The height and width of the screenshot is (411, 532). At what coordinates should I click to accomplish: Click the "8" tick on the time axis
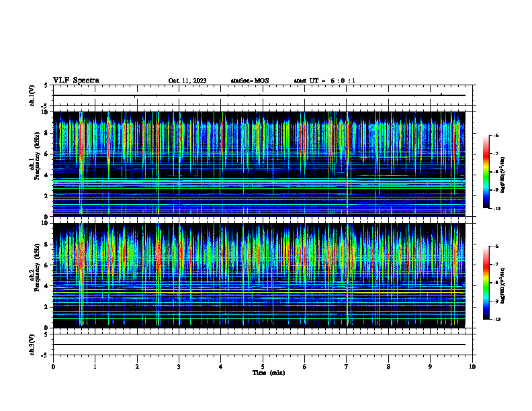(388, 367)
